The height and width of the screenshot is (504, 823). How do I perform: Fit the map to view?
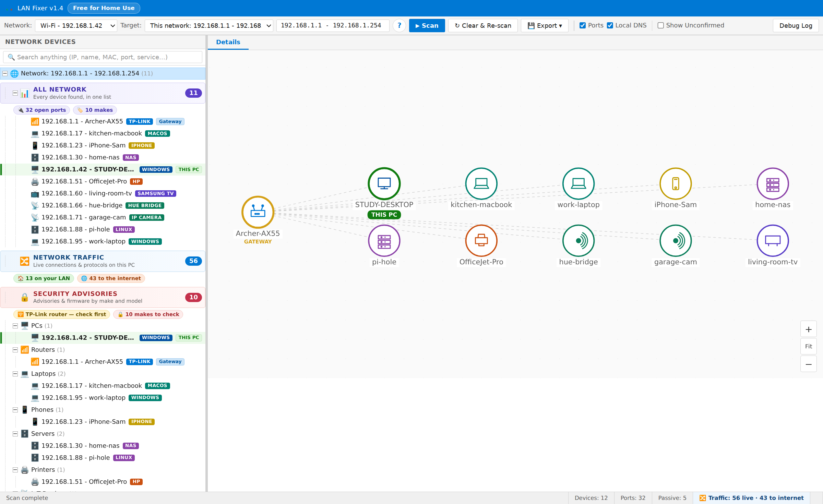[x=808, y=347]
